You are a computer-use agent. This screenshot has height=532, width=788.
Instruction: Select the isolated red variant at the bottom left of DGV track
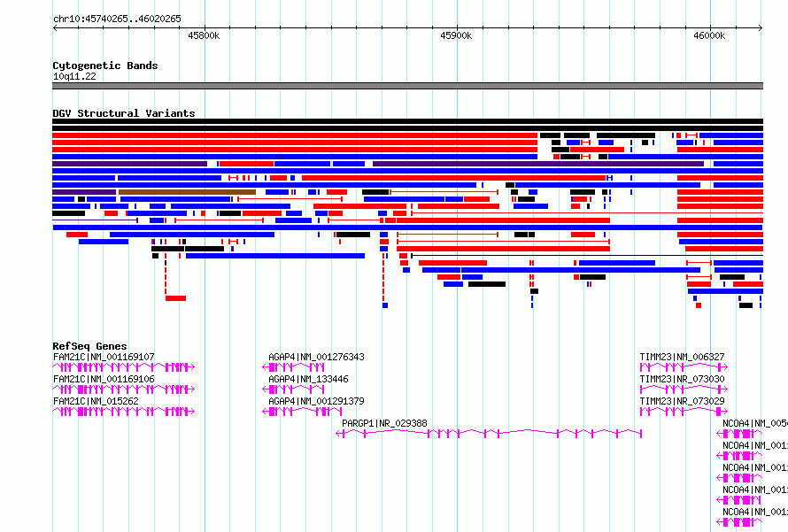click(x=175, y=298)
